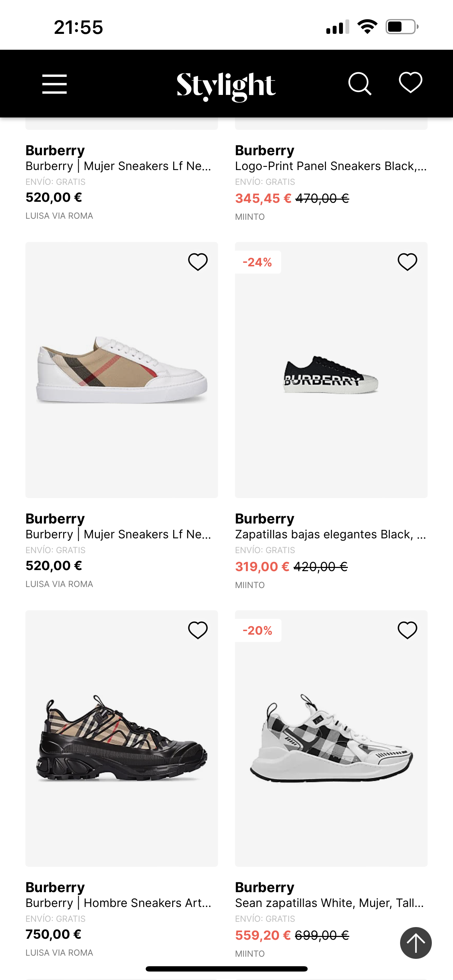This screenshot has height=980, width=453.
Task: Open the wishlist heart icon in the header
Action: click(x=410, y=84)
